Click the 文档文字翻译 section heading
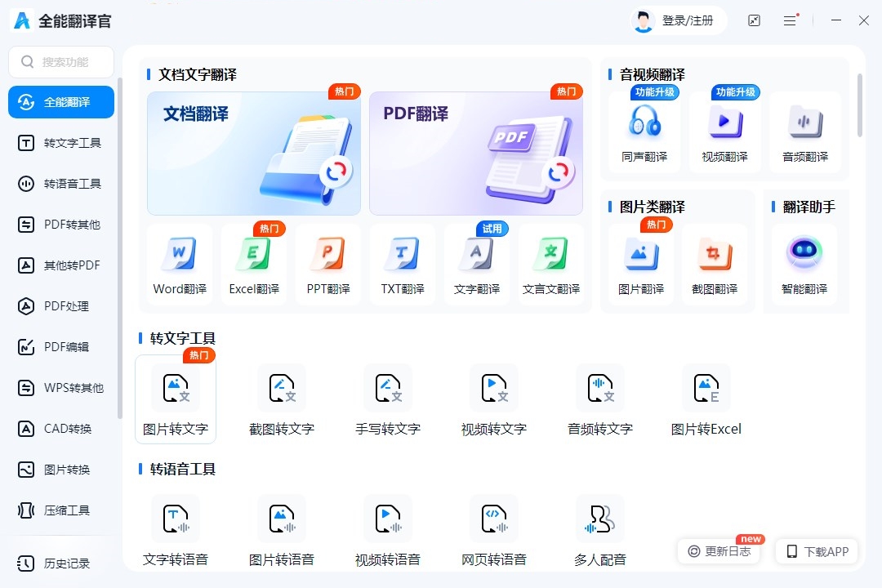Image resolution: width=882 pixels, height=588 pixels. click(x=198, y=74)
